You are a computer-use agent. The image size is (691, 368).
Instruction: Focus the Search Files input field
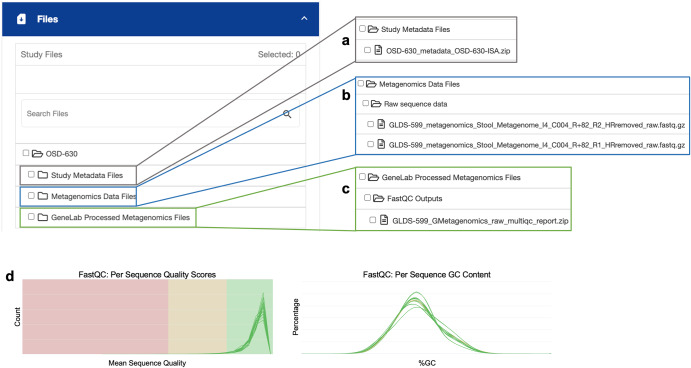(160, 114)
